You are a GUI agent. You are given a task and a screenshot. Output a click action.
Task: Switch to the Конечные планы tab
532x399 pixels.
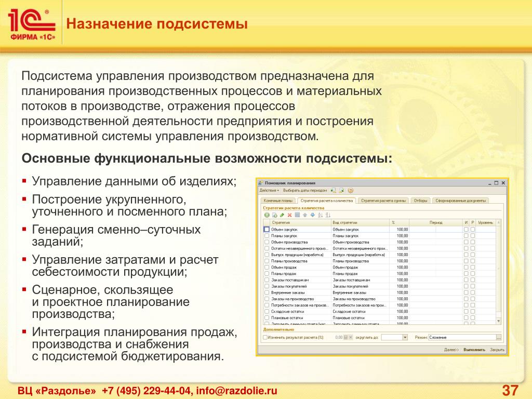tap(278, 201)
